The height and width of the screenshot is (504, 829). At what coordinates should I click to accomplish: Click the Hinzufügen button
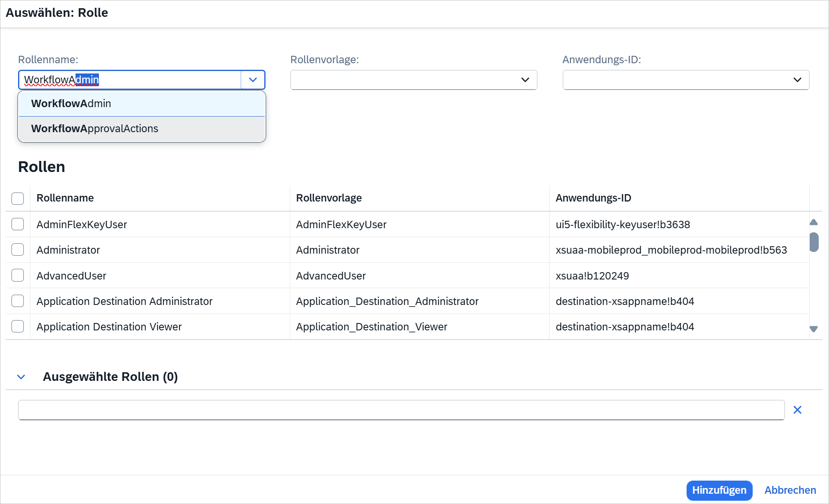[x=719, y=490]
